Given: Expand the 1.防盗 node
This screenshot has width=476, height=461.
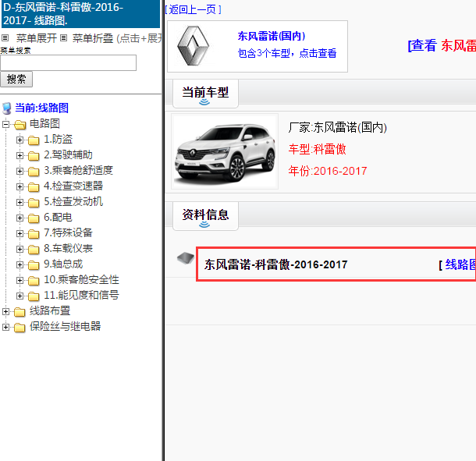Looking at the screenshot, I should click(20, 140).
